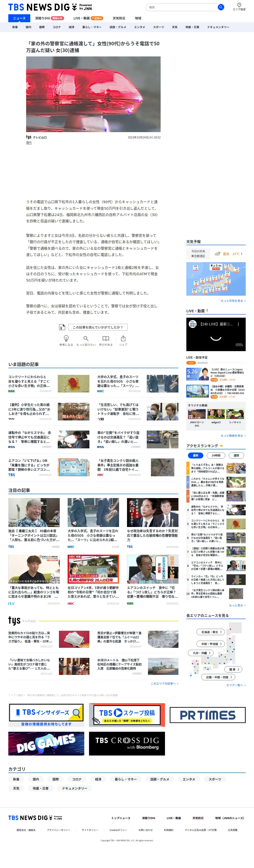Image resolution: width=254 pixels, height=868 pixels.
Task: Click the 学びがある open book icon
Action: pos(106,338)
